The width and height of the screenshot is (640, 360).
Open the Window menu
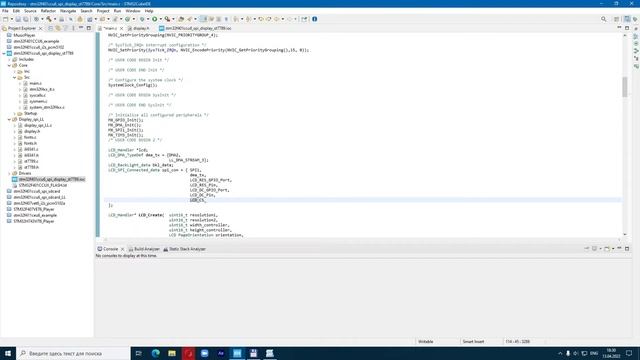pos(133,11)
